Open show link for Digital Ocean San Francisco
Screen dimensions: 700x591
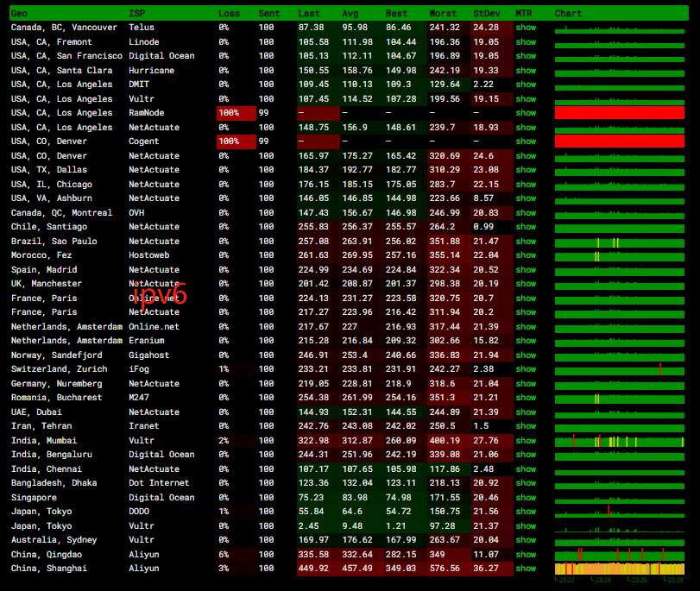pos(526,56)
